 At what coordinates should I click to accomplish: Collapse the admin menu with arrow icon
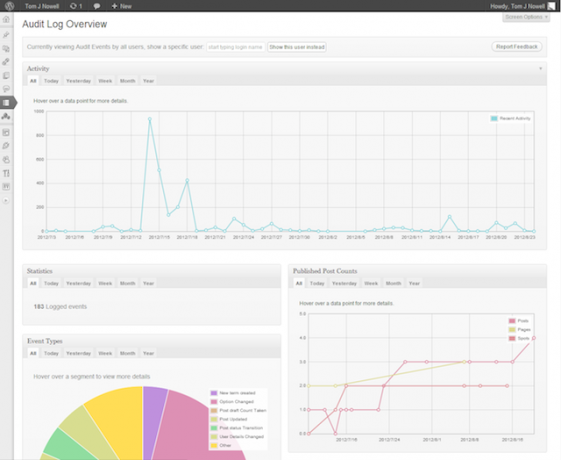point(6,200)
